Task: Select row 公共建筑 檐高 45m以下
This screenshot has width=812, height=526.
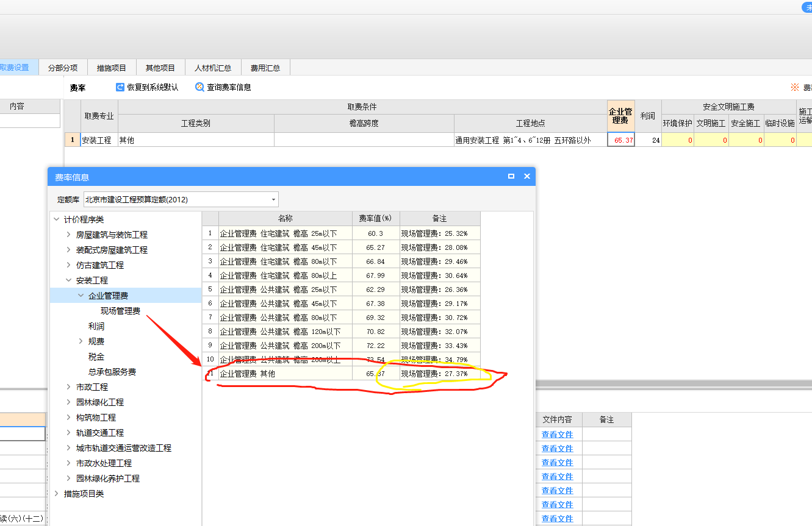Action: pyautogui.click(x=342, y=303)
